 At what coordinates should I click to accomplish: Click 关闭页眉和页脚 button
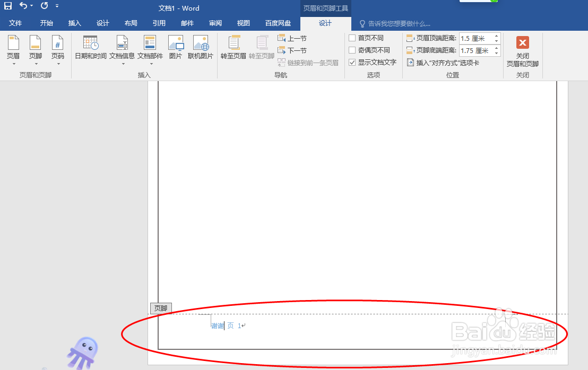click(522, 51)
